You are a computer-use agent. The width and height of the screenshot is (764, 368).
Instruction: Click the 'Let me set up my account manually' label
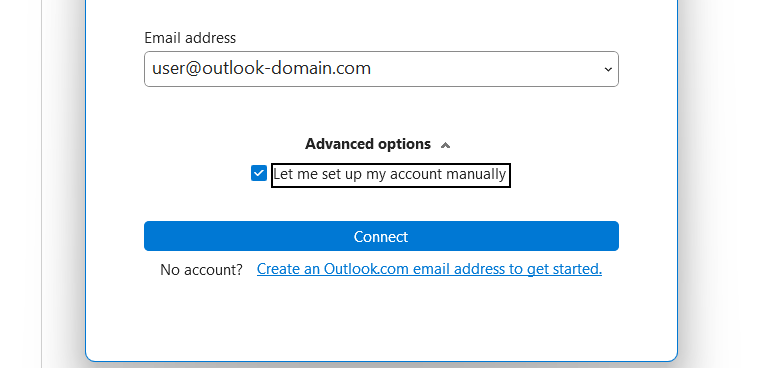click(390, 174)
